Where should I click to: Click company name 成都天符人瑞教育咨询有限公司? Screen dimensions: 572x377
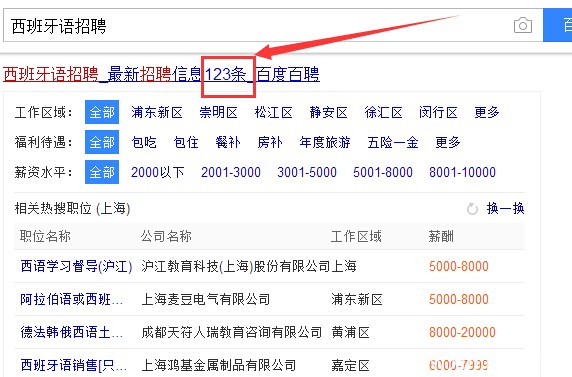click(x=232, y=332)
